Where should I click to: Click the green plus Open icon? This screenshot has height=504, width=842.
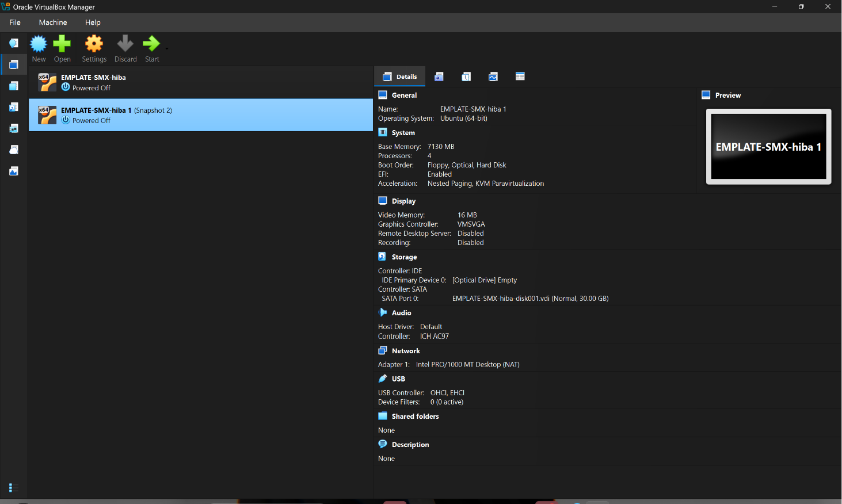coord(62,44)
